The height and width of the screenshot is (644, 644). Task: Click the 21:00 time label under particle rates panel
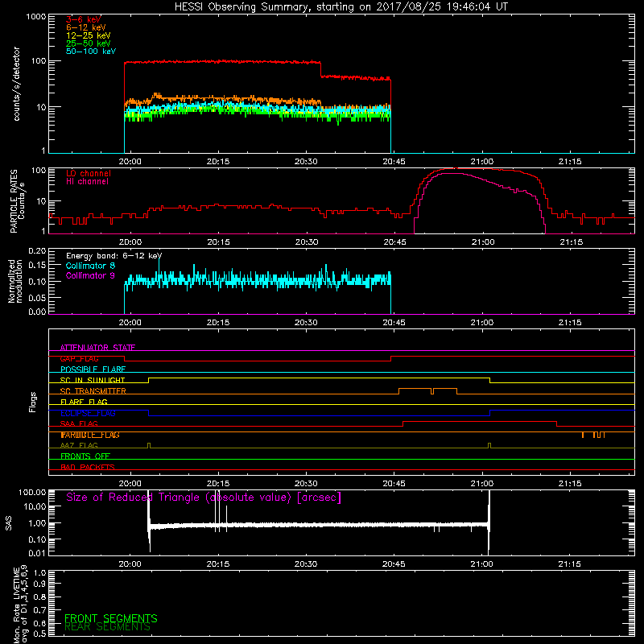(482, 242)
